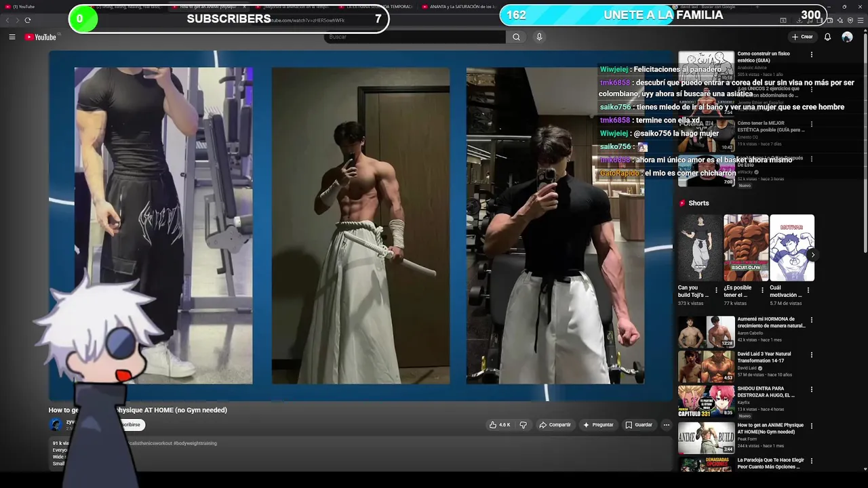Show next Shorts with the arrow
Screen dimensions: 868x488
click(x=812, y=255)
